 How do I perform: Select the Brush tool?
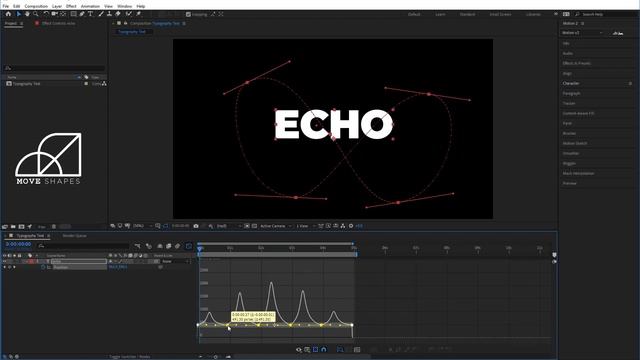(101, 14)
